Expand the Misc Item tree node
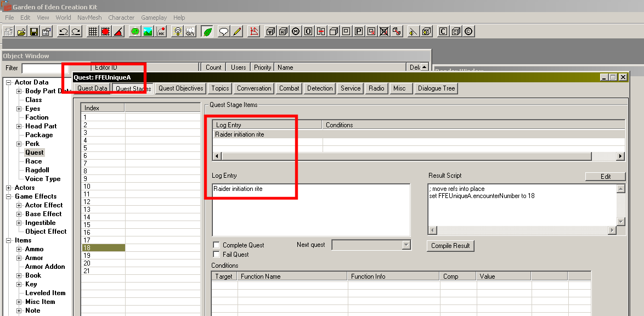The image size is (644, 316). (x=19, y=302)
